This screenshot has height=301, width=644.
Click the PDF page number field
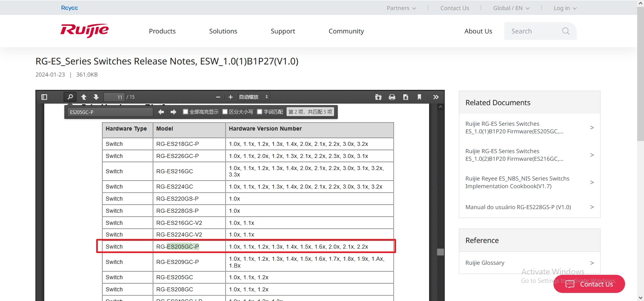pos(114,97)
